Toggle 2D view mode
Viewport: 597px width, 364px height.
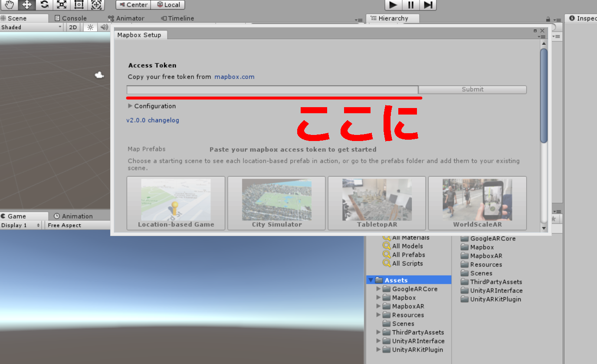[x=72, y=27]
